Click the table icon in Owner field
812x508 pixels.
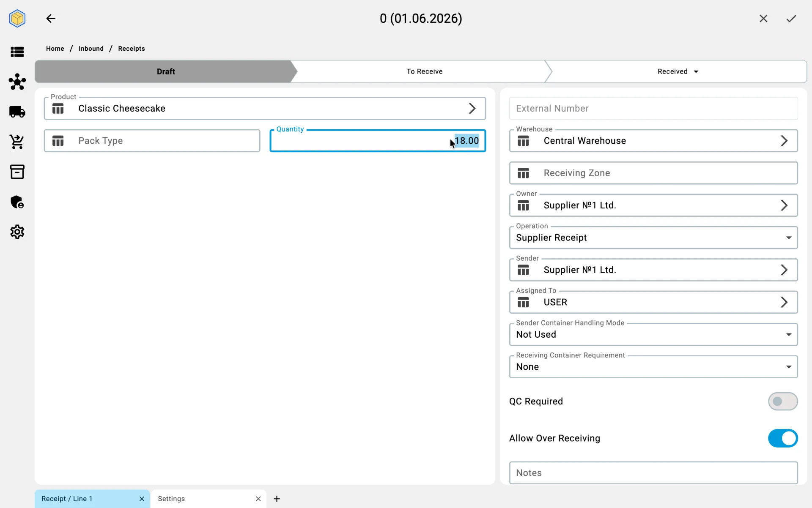pos(523,205)
